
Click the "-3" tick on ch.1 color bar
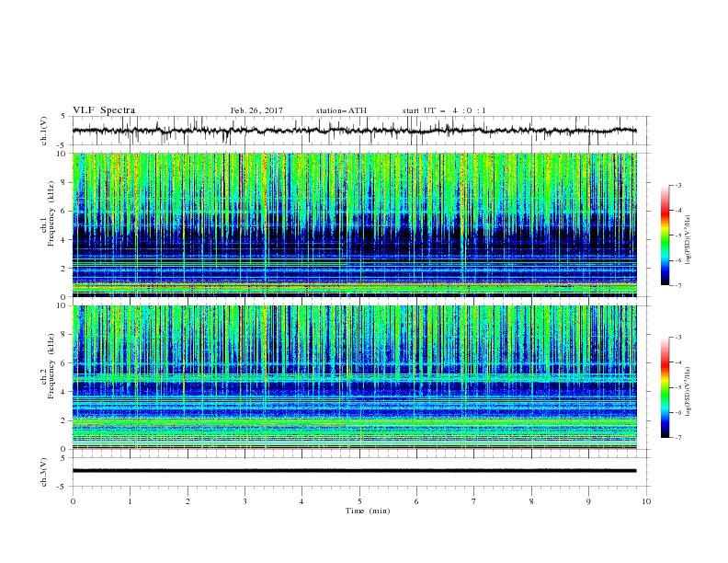pyautogui.click(x=677, y=185)
